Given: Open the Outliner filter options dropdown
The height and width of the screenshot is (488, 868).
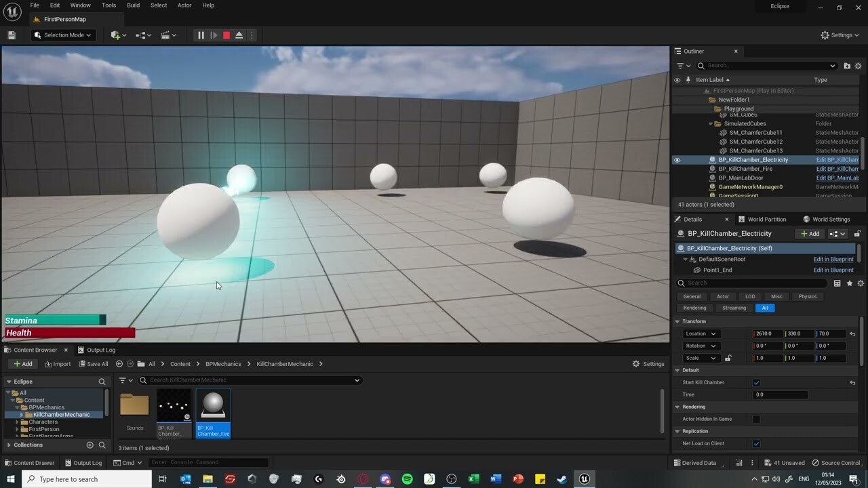Looking at the screenshot, I should click(x=684, y=66).
